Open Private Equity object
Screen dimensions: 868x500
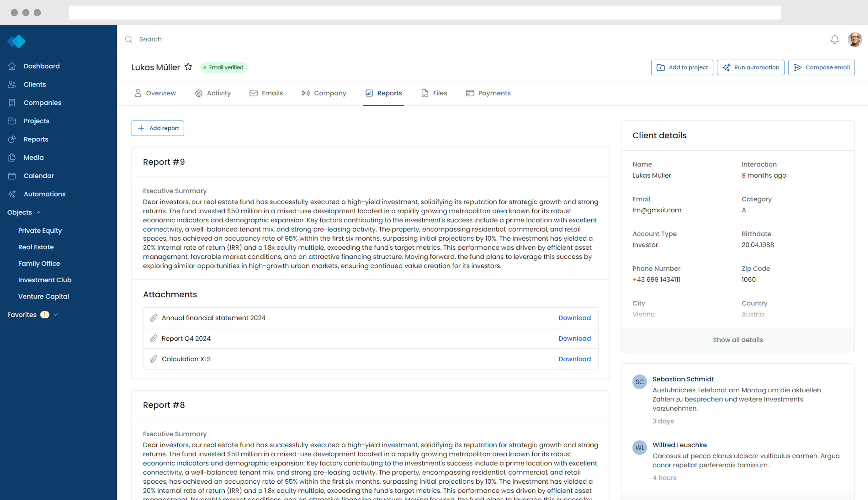coord(40,230)
